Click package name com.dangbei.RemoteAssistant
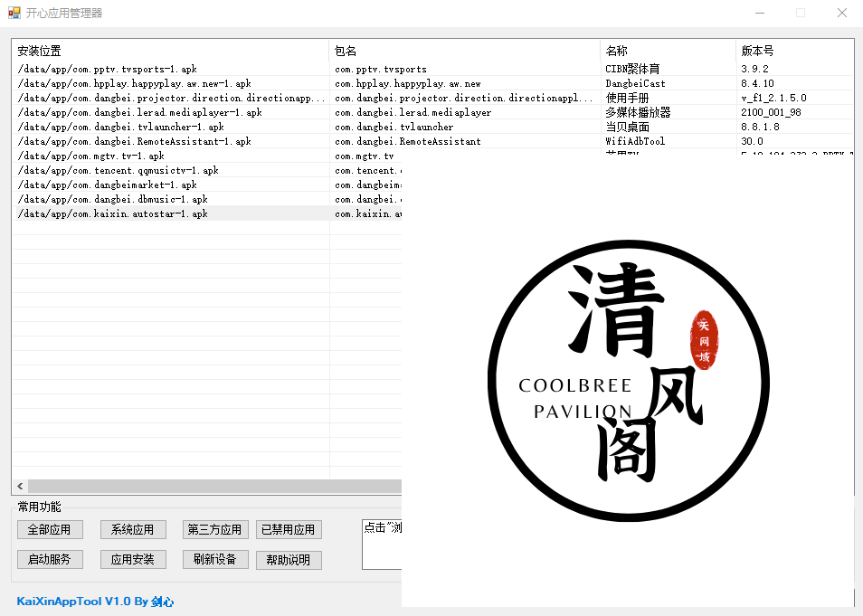 click(408, 141)
